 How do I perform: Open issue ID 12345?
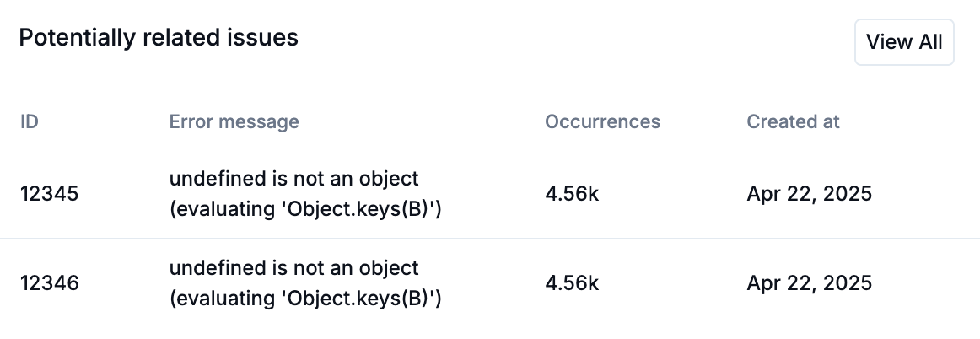tap(49, 194)
